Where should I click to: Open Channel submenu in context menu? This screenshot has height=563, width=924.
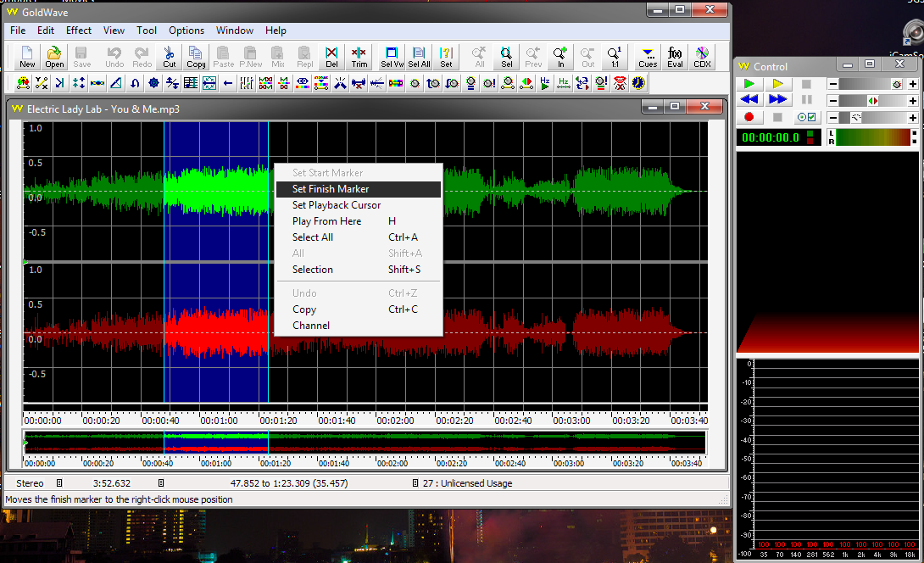359,326
